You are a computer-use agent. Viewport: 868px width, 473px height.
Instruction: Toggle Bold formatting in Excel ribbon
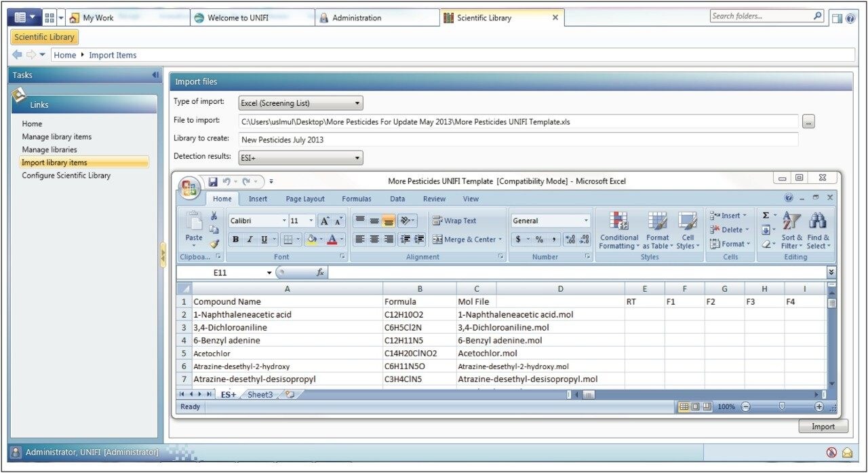pos(235,239)
